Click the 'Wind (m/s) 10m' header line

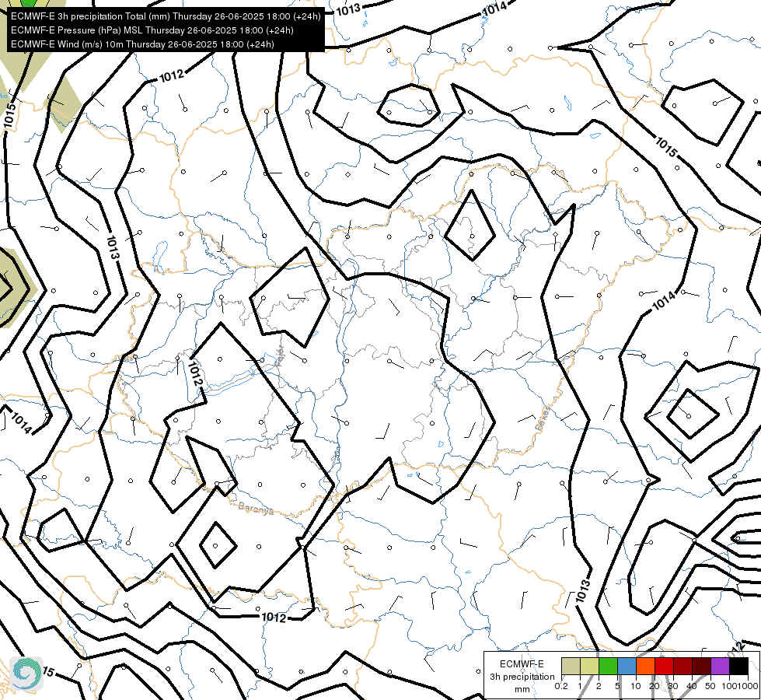click(142, 44)
